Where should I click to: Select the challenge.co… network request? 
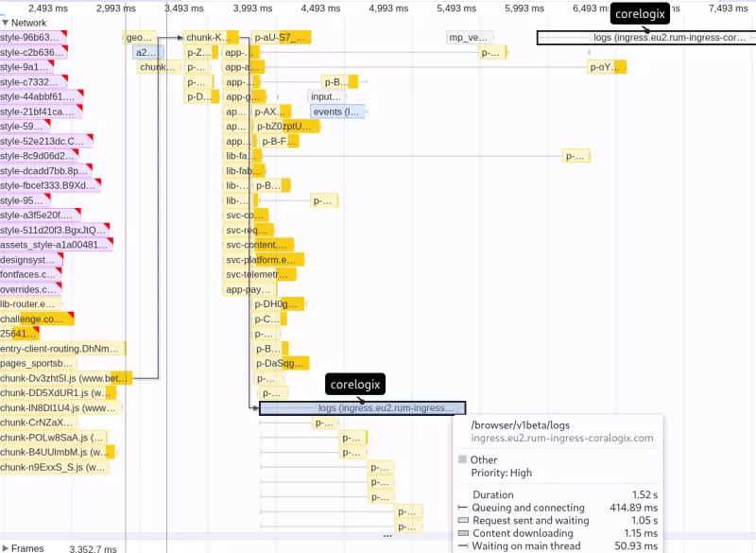(37, 320)
